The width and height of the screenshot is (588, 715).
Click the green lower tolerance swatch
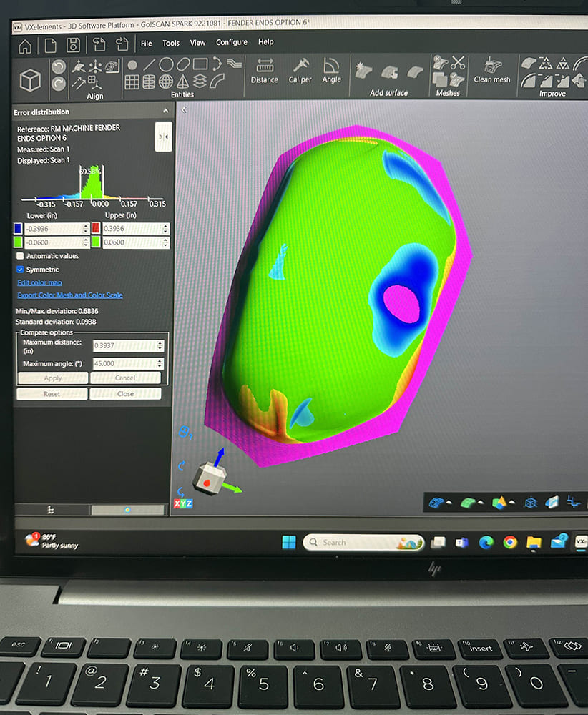[x=18, y=242]
